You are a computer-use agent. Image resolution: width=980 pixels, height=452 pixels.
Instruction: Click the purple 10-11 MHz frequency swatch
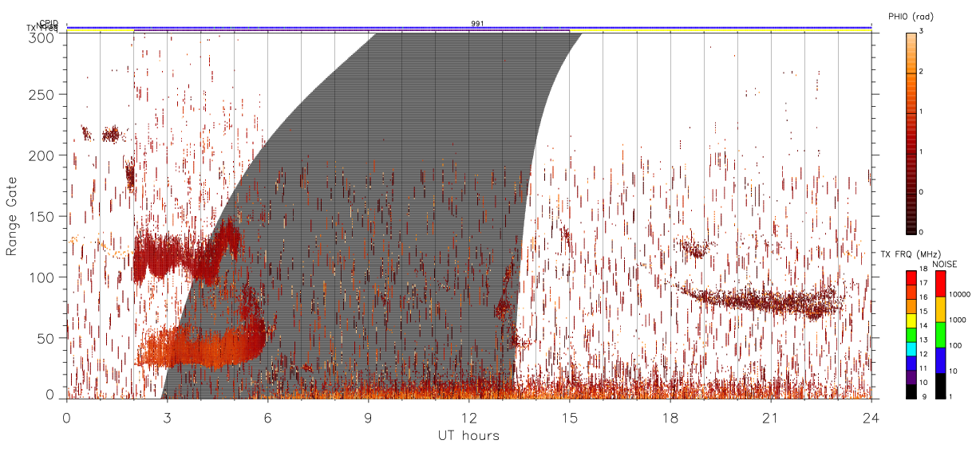(910, 377)
